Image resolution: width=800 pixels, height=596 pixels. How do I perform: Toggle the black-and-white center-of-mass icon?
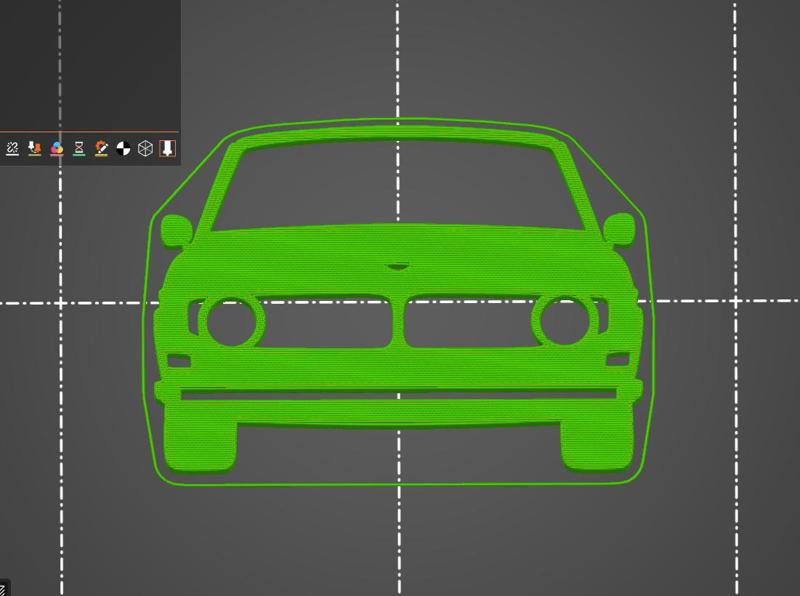coord(123,149)
